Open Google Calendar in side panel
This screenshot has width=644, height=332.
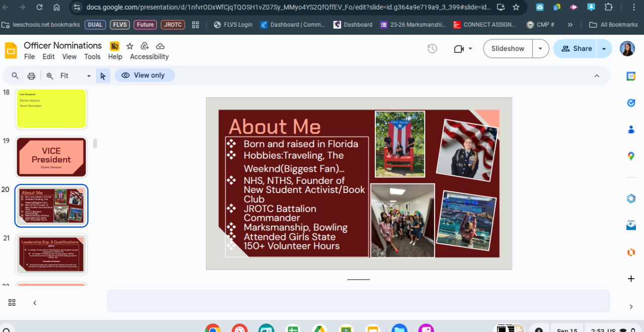coord(631,76)
